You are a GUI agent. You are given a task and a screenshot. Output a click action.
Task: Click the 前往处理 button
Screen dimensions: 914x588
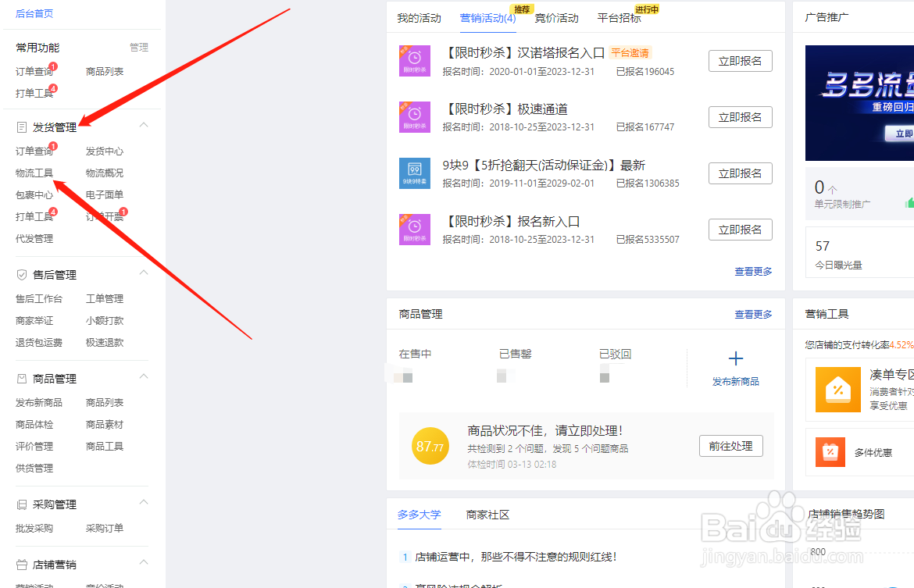pos(731,446)
